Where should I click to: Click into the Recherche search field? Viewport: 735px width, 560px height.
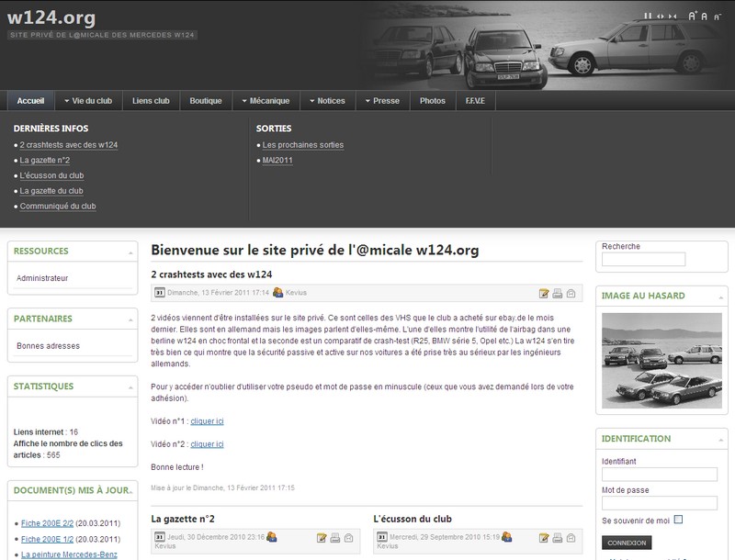(x=643, y=259)
